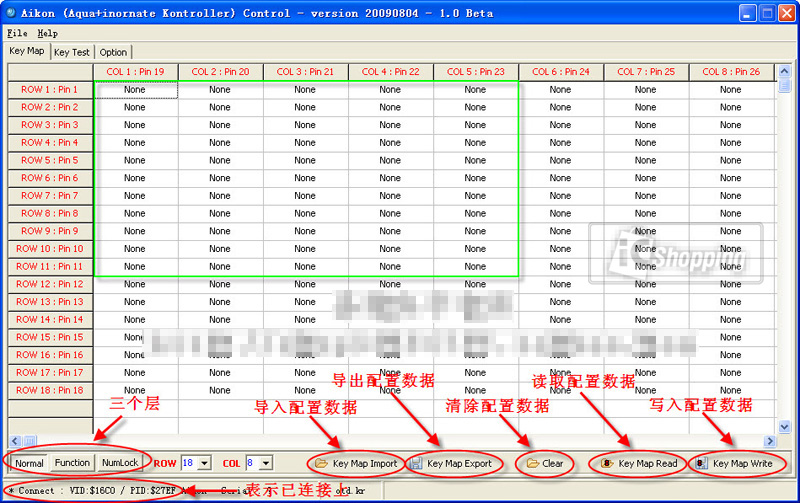This screenshot has width=800, height=503.
Task: Select the Normal layer toggle
Action: [x=29, y=463]
